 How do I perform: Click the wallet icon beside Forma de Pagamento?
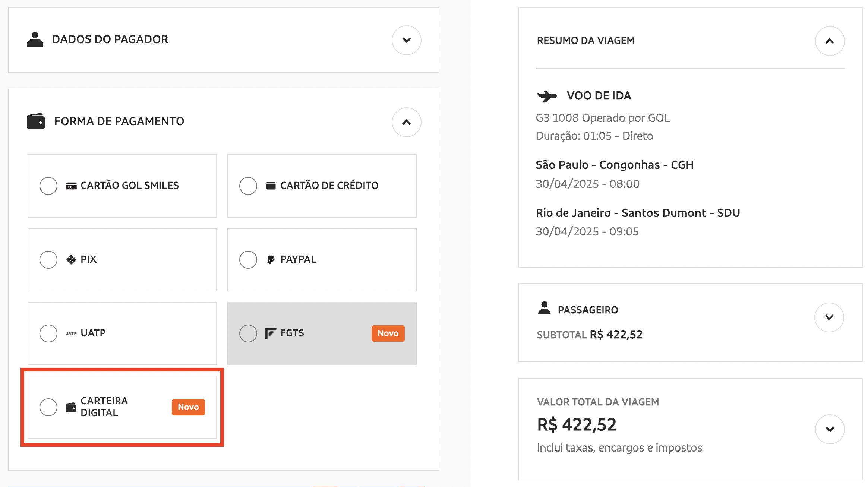click(36, 121)
